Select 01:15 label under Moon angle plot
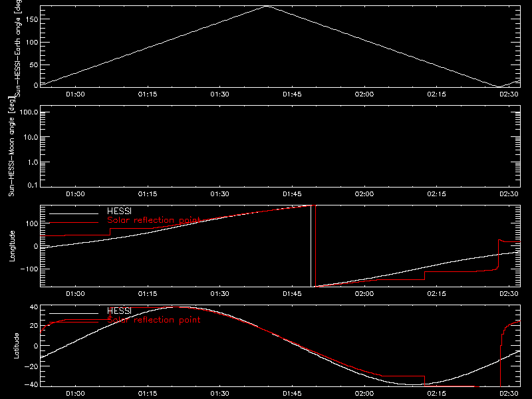 point(148,194)
